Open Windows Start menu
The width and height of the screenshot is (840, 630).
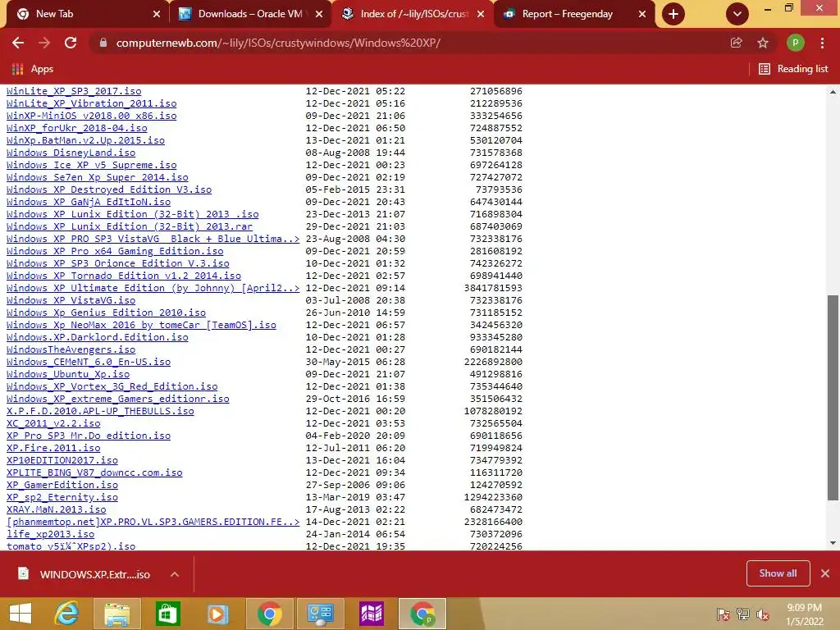[x=21, y=614]
